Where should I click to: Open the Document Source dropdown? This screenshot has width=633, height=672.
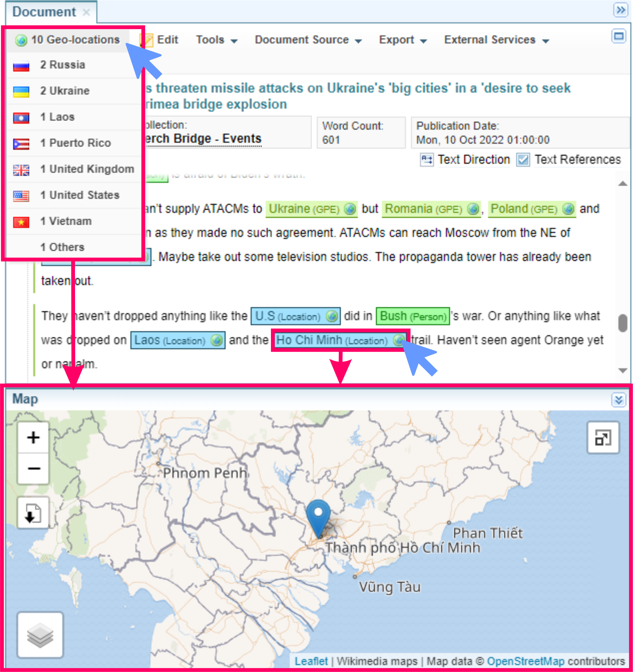[x=308, y=40]
